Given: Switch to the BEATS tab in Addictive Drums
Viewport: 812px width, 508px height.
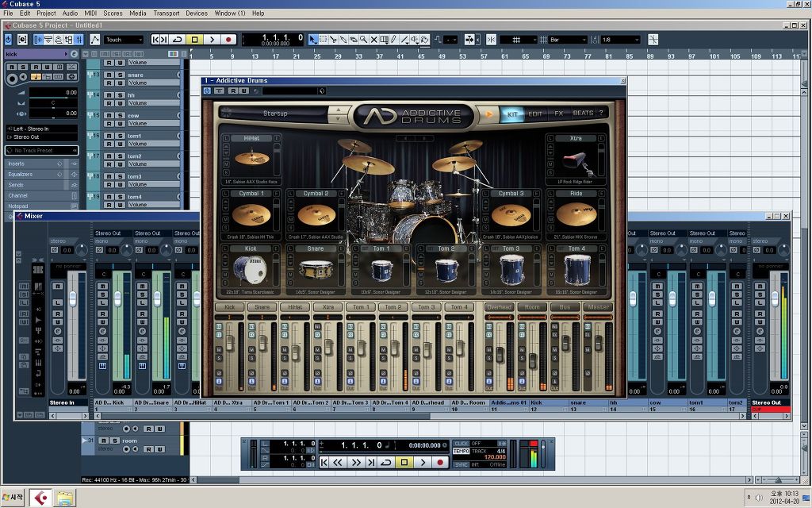Looking at the screenshot, I should [x=583, y=113].
